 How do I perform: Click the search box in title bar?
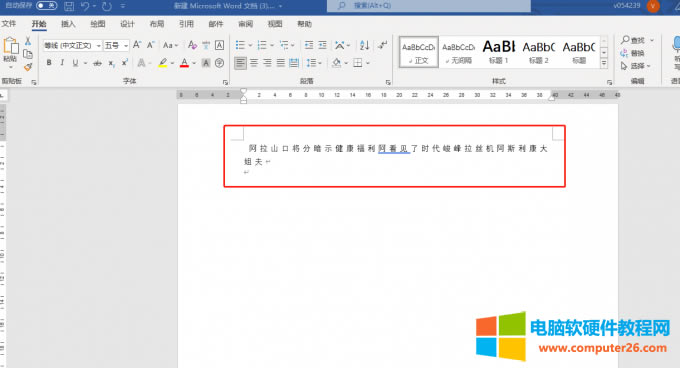(428, 6)
